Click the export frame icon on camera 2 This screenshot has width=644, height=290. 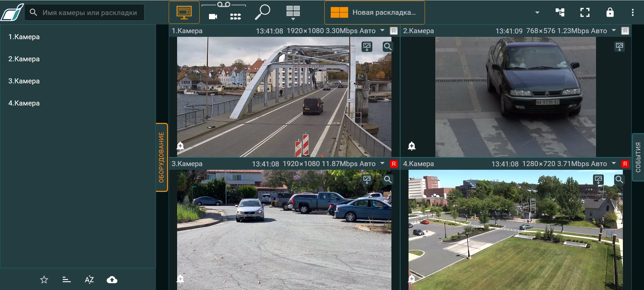(x=619, y=47)
